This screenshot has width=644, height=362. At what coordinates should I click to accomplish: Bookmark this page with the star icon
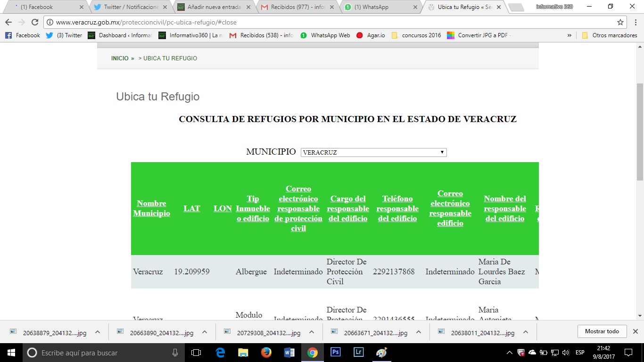(620, 22)
